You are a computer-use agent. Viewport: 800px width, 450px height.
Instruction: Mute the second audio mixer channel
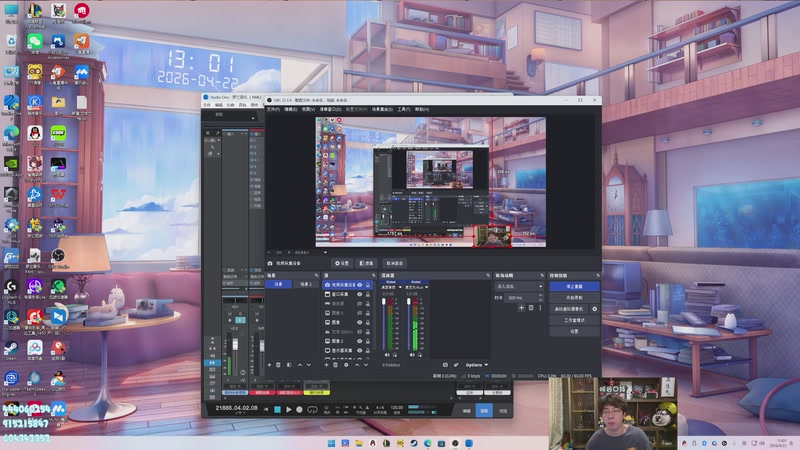(x=412, y=355)
